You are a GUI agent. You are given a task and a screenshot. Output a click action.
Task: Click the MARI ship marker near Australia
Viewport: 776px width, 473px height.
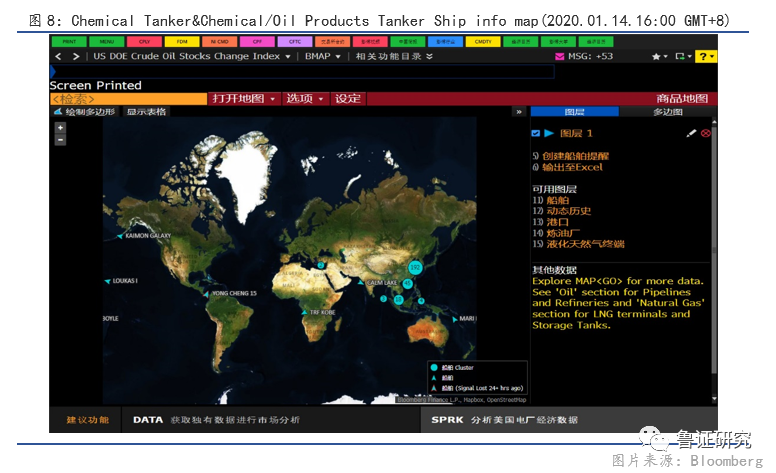(454, 319)
